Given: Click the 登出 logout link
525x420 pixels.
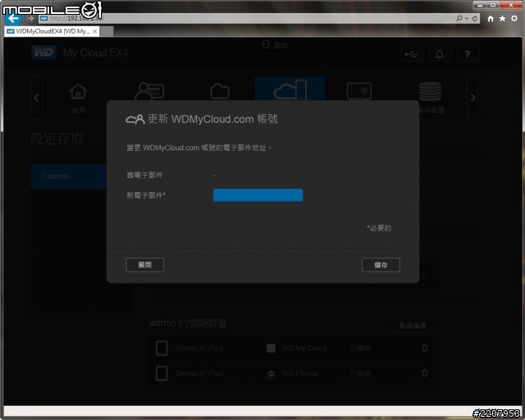Looking at the screenshot, I should click(276, 45).
